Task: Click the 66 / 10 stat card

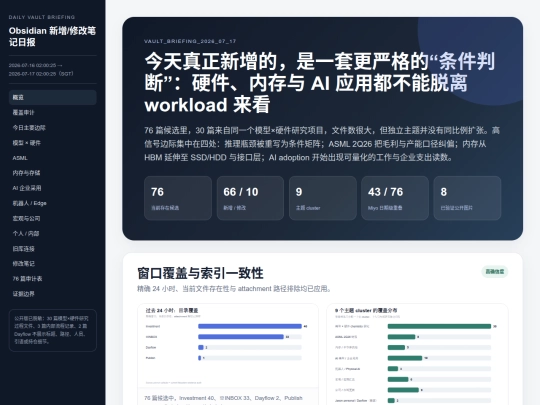Action: 250,198
